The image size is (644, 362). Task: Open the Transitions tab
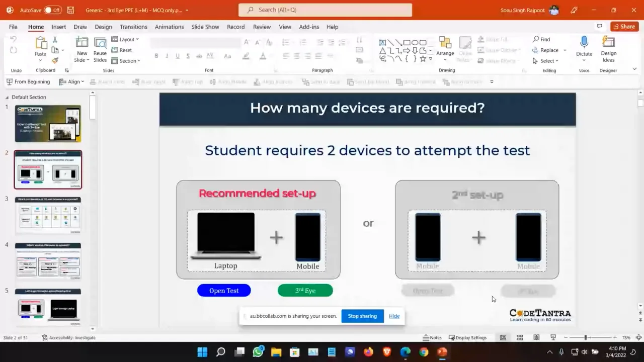(x=133, y=27)
